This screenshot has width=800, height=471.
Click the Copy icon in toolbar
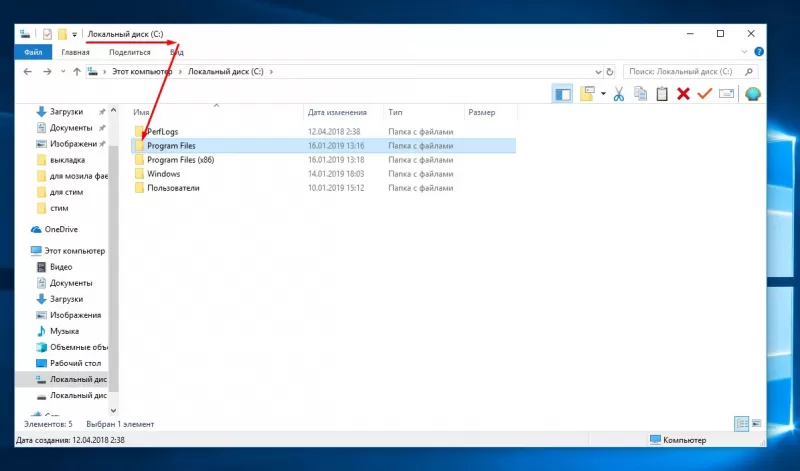coord(640,94)
